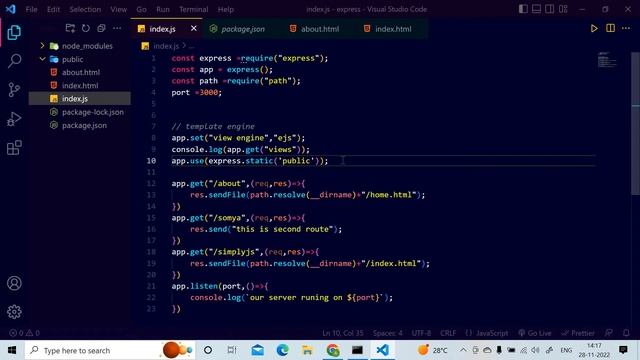Run code with the play button
This screenshot has width=640, height=360.
click(594, 28)
